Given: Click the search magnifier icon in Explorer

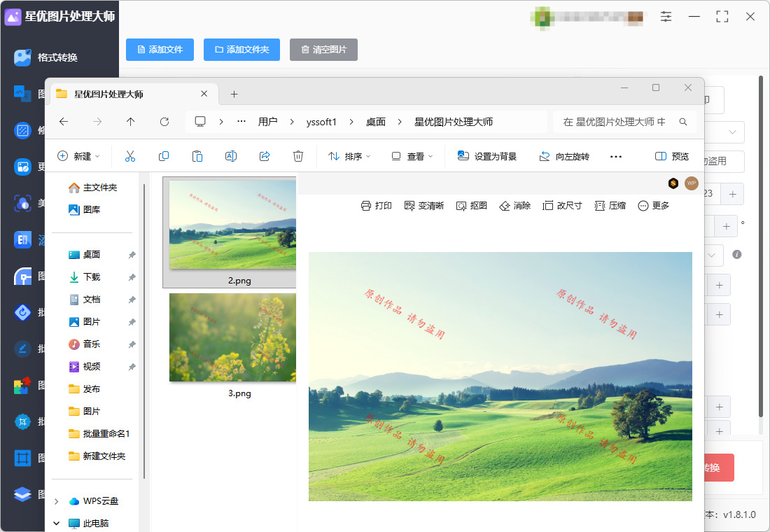Looking at the screenshot, I should [683, 122].
